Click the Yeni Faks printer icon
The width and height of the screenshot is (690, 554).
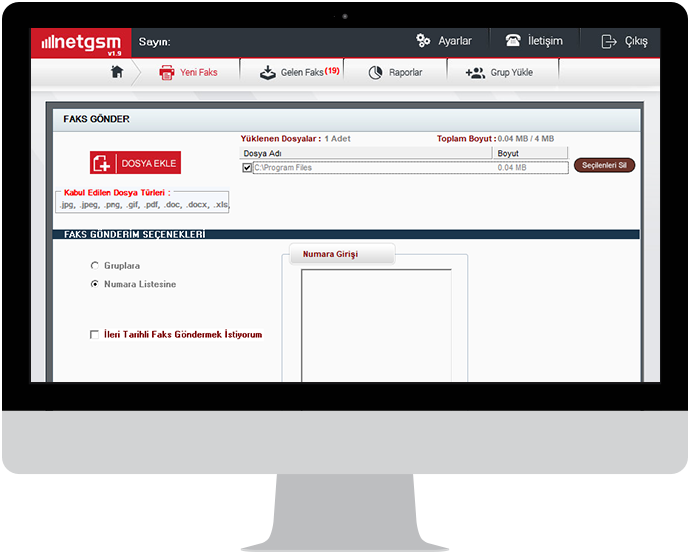coord(167,73)
